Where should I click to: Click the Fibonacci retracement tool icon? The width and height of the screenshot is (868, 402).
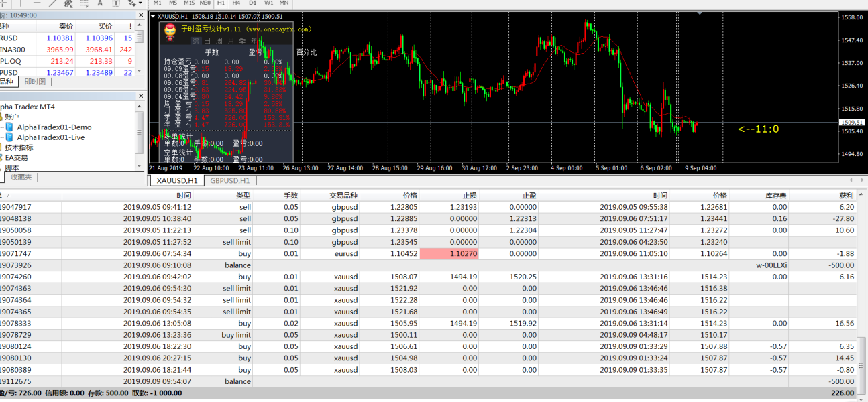coord(83,3)
